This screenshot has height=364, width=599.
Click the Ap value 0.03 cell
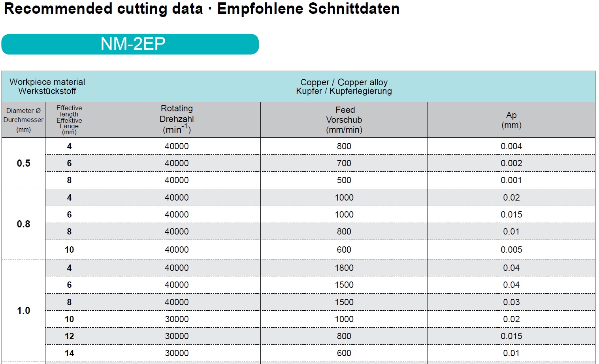511,302
